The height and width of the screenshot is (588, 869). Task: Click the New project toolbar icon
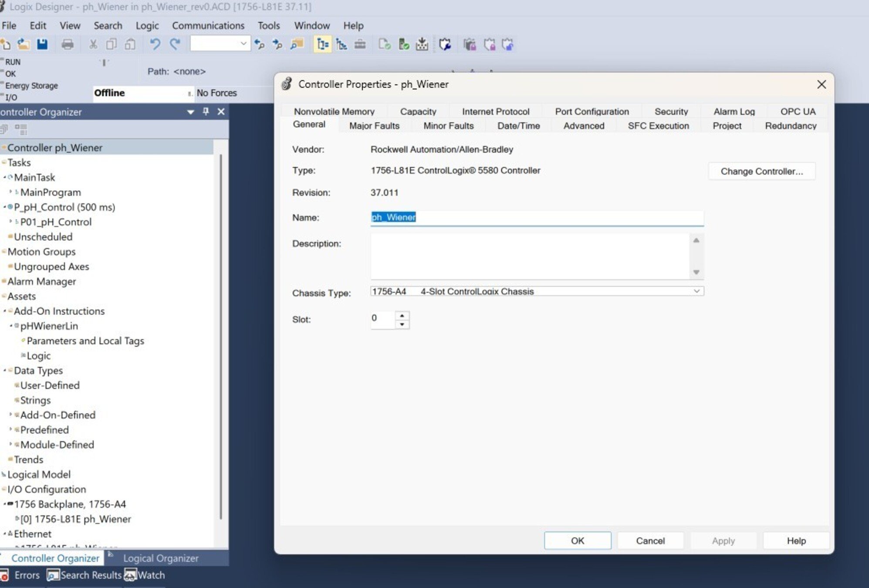[x=5, y=44]
